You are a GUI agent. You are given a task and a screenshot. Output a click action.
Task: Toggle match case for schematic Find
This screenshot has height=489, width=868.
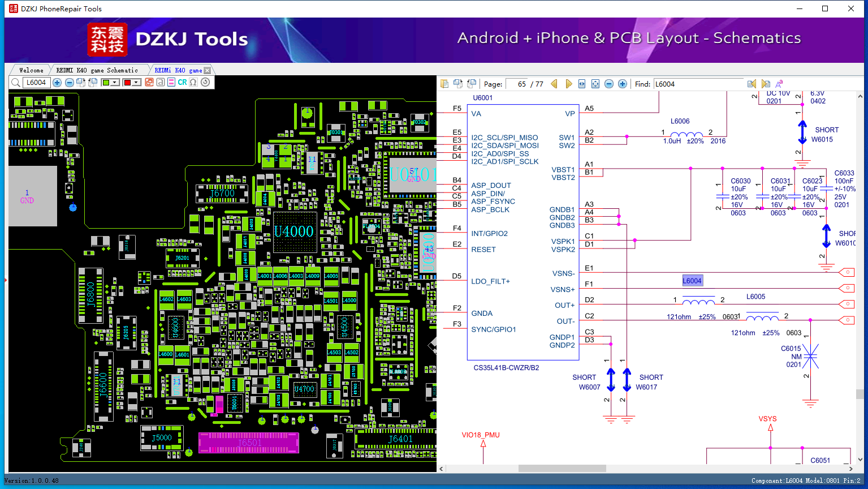coord(779,84)
